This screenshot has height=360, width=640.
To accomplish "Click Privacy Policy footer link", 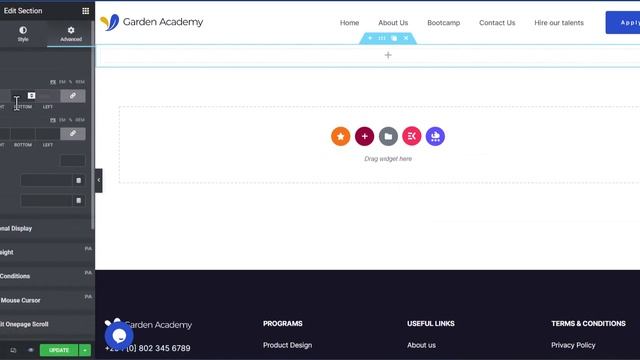I will click(x=573, y=345).
